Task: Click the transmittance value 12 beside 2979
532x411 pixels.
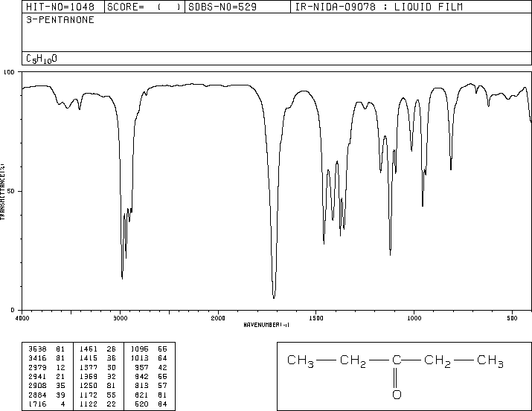Action: 60,367
